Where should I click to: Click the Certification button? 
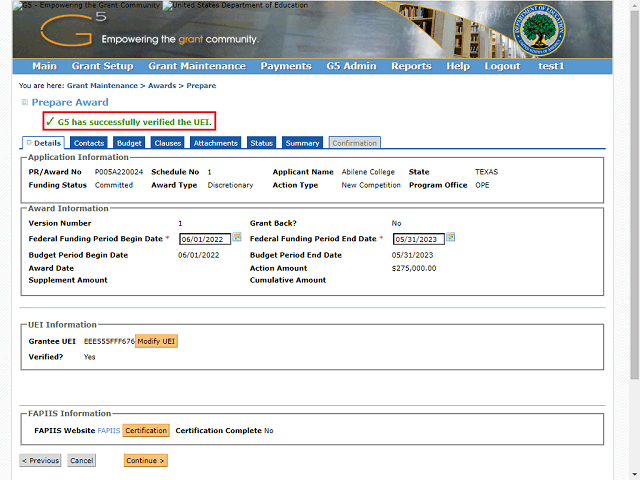[x=146, y=430]
